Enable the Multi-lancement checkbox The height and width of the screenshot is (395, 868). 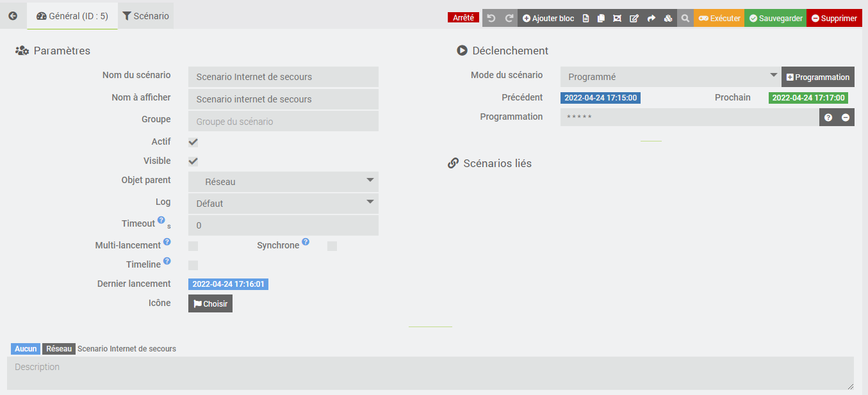[x=193, y=246]
